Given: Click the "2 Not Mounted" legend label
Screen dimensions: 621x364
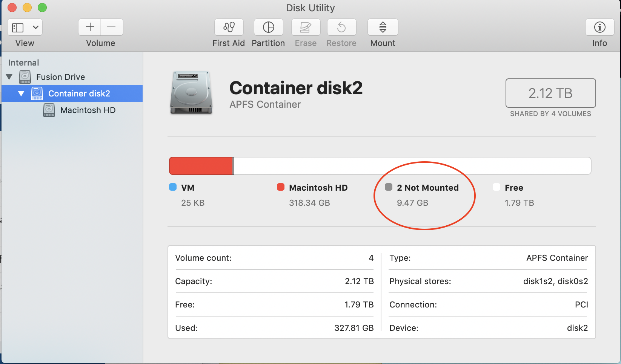Looking at the screenshot, I should coord(428,188).
